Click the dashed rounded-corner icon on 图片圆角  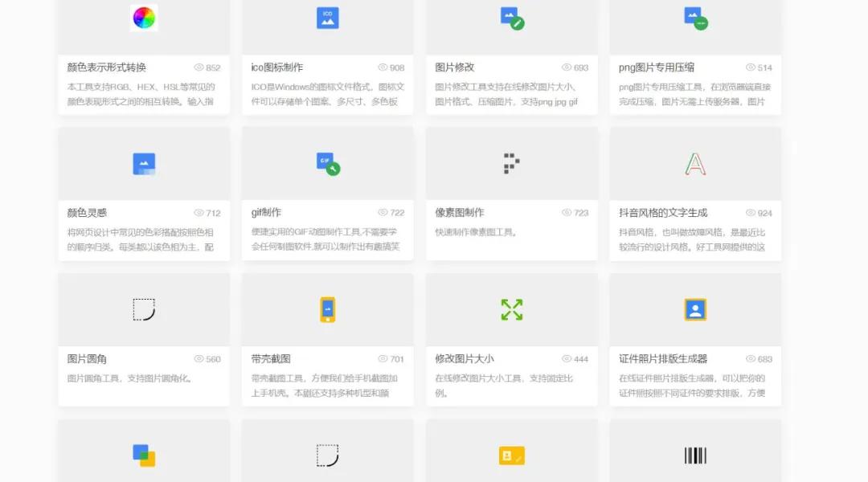click(143, 309)
